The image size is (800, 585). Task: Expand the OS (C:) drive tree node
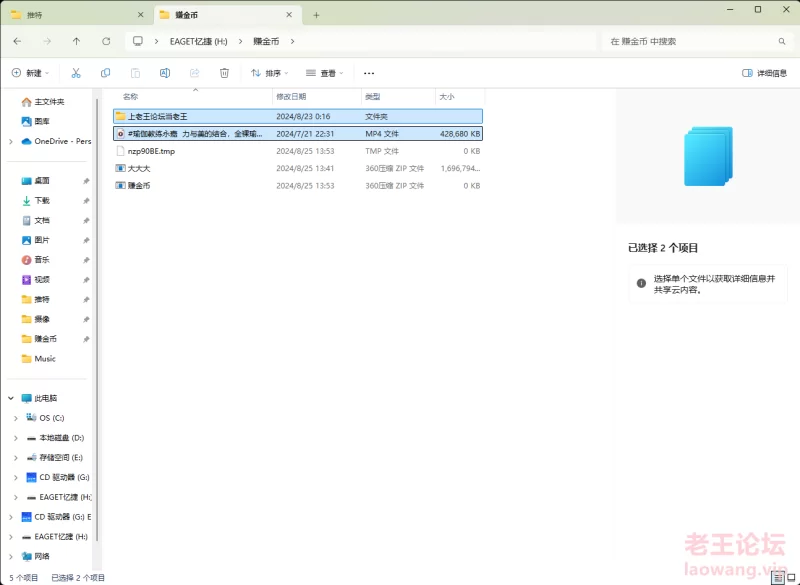point(15,418)
